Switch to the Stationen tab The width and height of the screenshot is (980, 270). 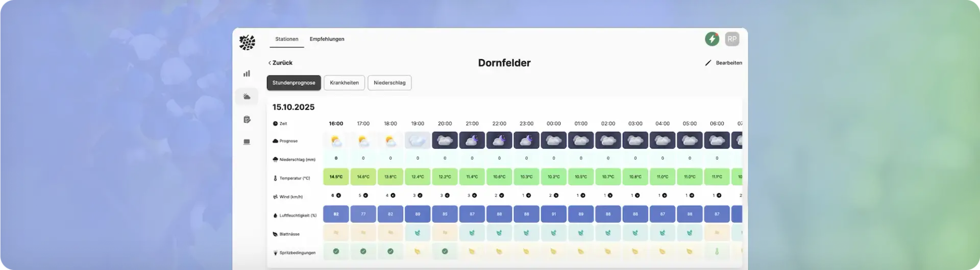point(287,39)
